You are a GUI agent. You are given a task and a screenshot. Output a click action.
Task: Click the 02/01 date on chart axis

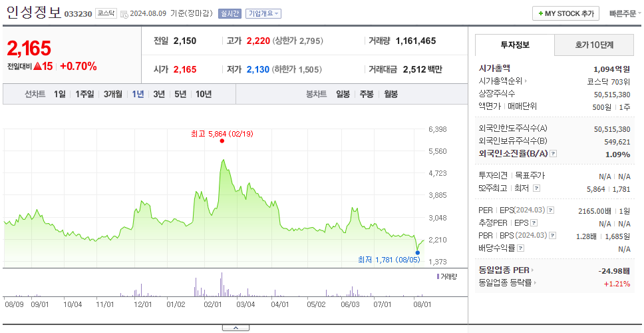click(213, 304)
